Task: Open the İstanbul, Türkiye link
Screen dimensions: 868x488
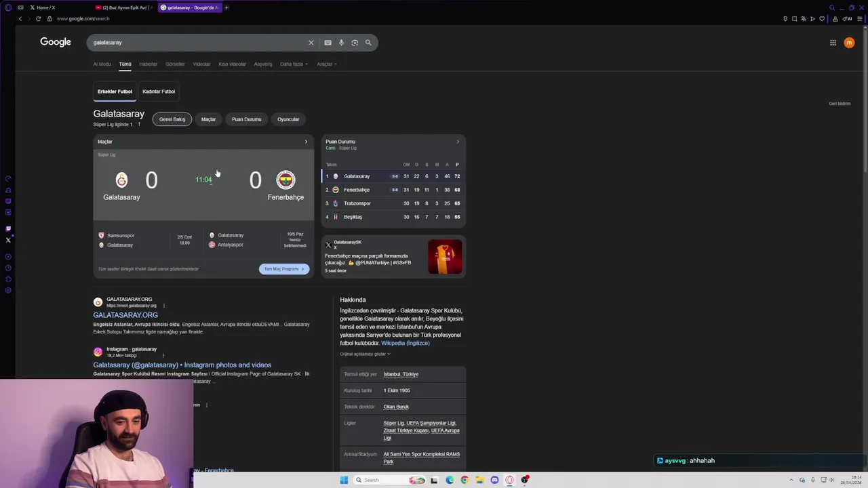Action: click(x=401, y=374)
